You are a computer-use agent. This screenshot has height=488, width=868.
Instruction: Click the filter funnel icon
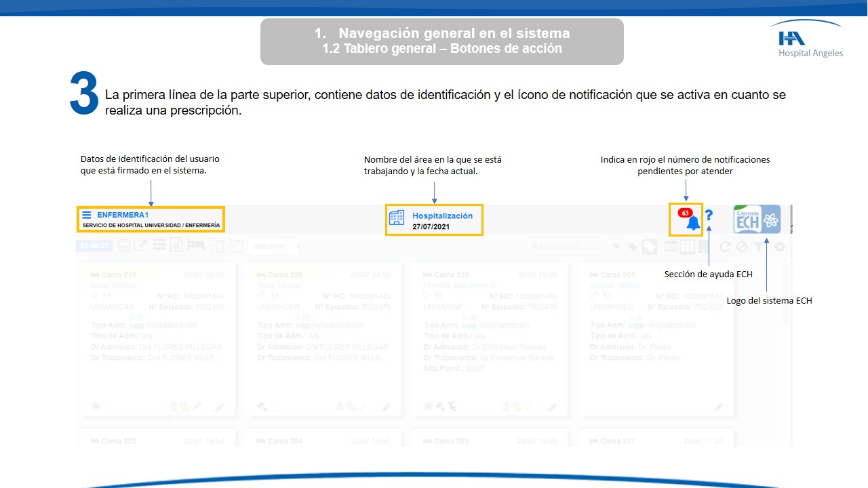tap(759, 247)
